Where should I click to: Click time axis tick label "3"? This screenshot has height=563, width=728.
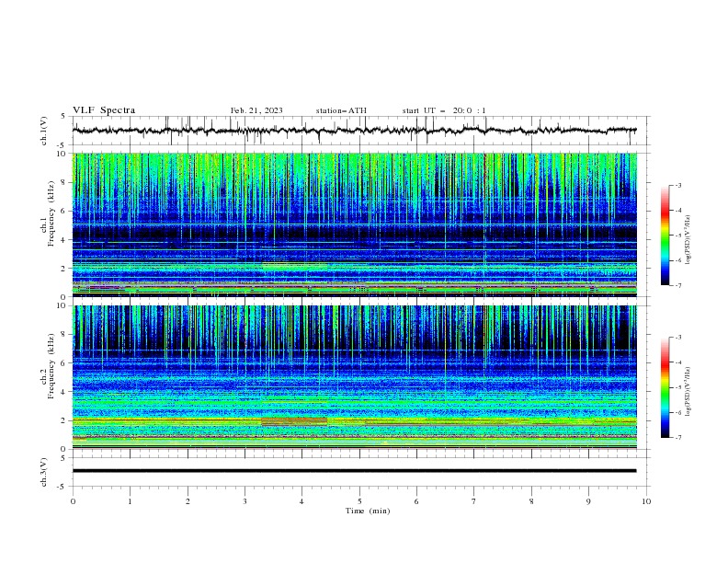pyautogui.click(x=245, y=501)
